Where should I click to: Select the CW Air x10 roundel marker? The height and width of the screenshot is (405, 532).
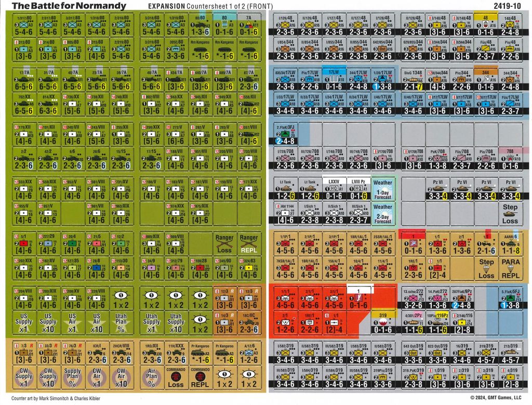pos(121,377)
